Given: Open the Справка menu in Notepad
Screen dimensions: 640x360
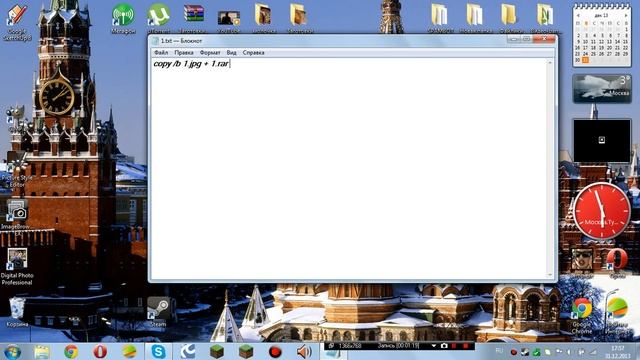Looking at the screenshot, I should (253, 53).
